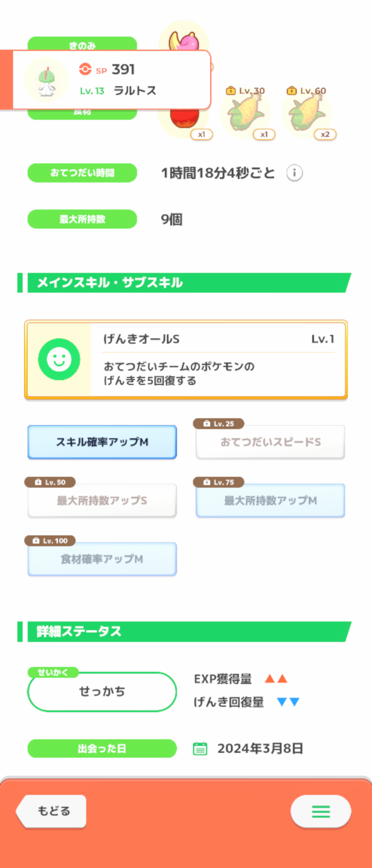Tap the red EXP獲得量 up arrows

pos(276,679)
